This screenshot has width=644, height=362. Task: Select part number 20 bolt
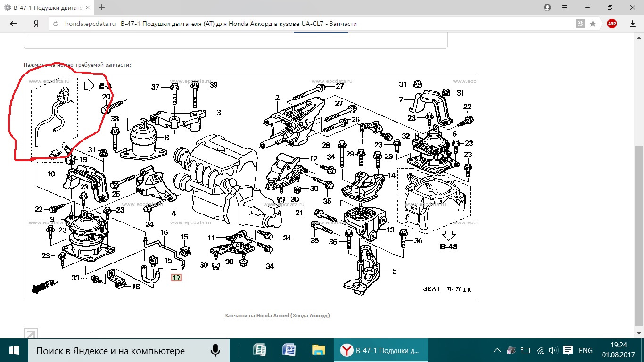[x=106, y=97]
